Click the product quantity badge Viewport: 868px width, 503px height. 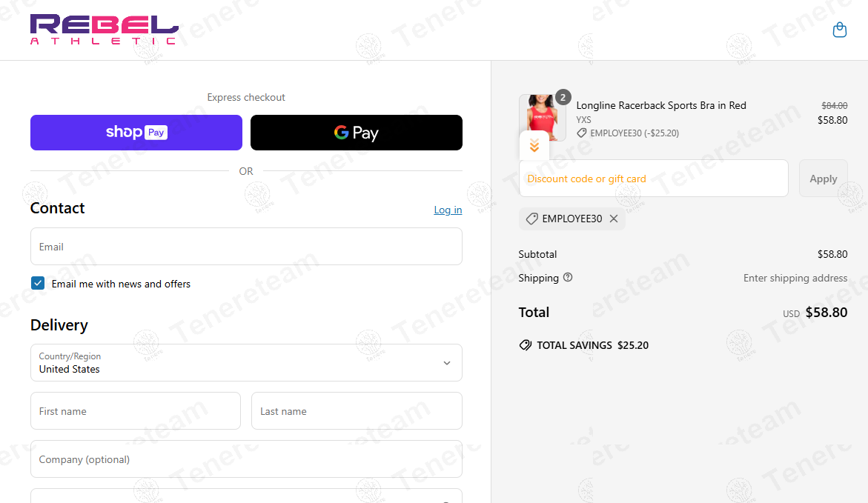pyautogui.click(x=563, y=97)
